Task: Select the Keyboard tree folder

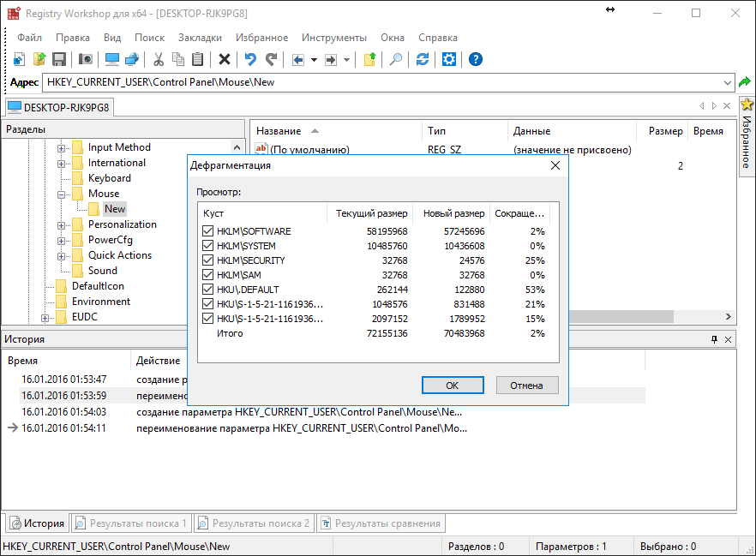Action: point(110,178)
